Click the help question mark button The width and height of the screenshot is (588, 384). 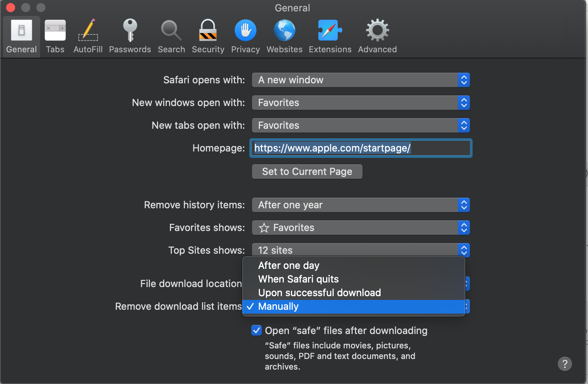[x=565, y=364]
